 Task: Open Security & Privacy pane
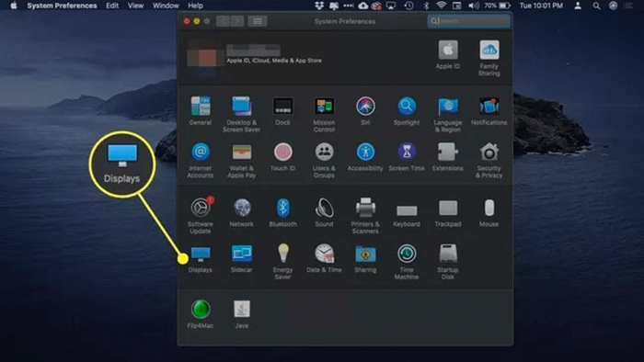pos(489,160)
